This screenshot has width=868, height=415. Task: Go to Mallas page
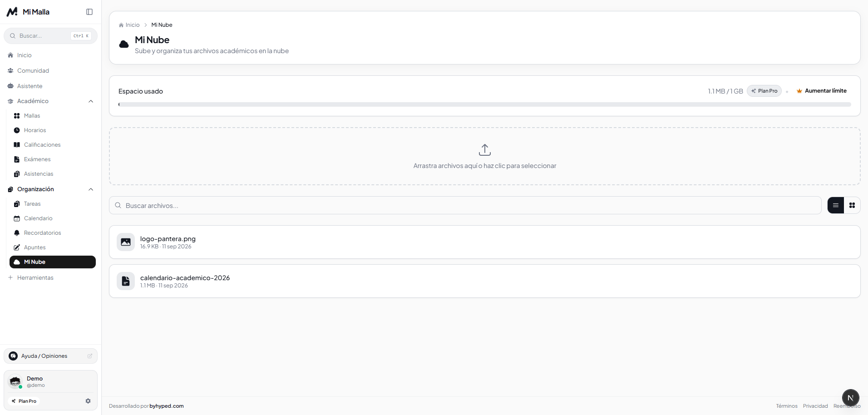pyautogui.click(x=52, y=116)
